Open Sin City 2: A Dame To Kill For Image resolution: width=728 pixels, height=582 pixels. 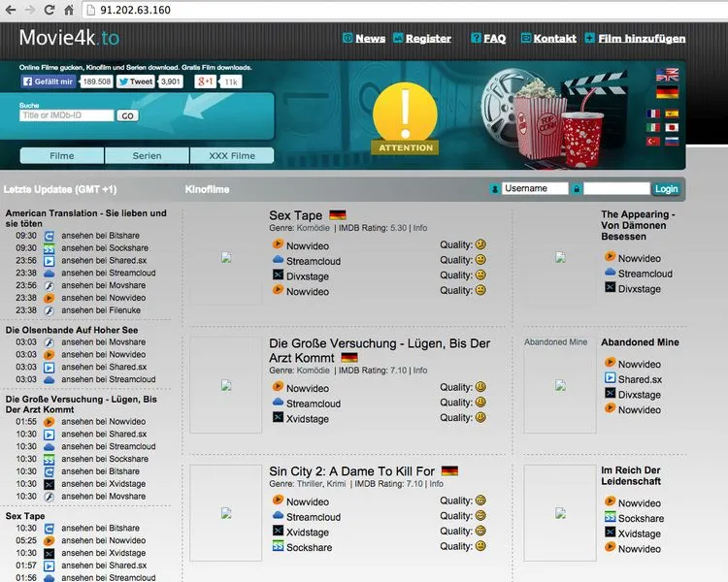coord(351,471)
